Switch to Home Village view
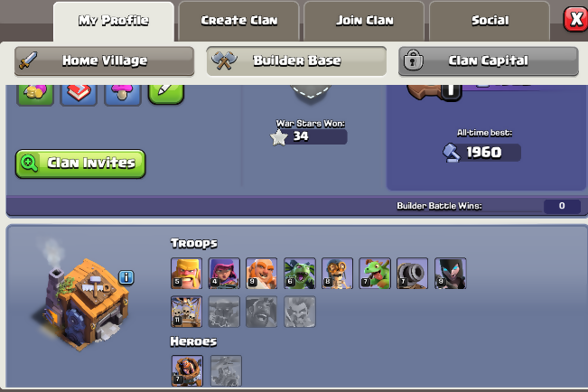The height and width of the screenshot is (392, 588). pos(104,61)
